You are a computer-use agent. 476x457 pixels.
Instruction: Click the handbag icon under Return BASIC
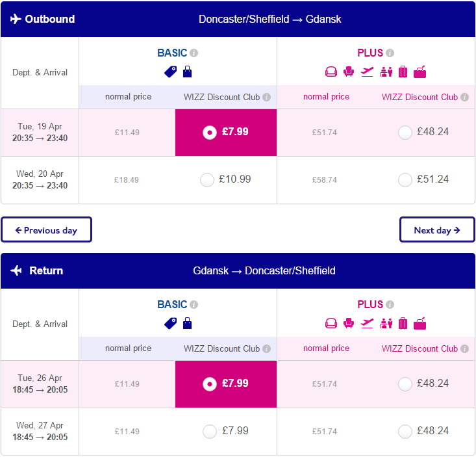click(187, 323)
